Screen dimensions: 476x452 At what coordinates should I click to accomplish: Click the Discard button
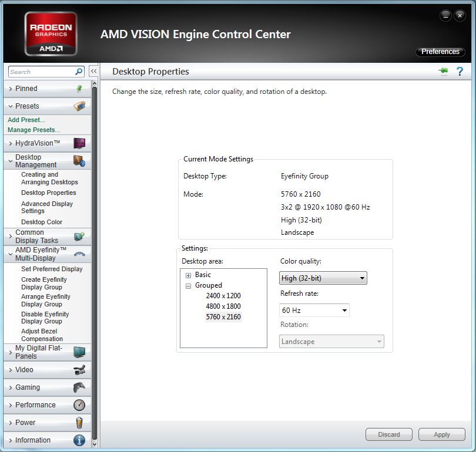(389, 434)
